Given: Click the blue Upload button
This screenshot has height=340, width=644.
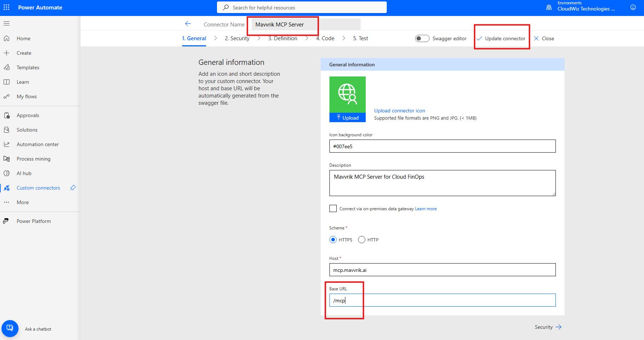Looking at the screenshot, I should (348, 117).
